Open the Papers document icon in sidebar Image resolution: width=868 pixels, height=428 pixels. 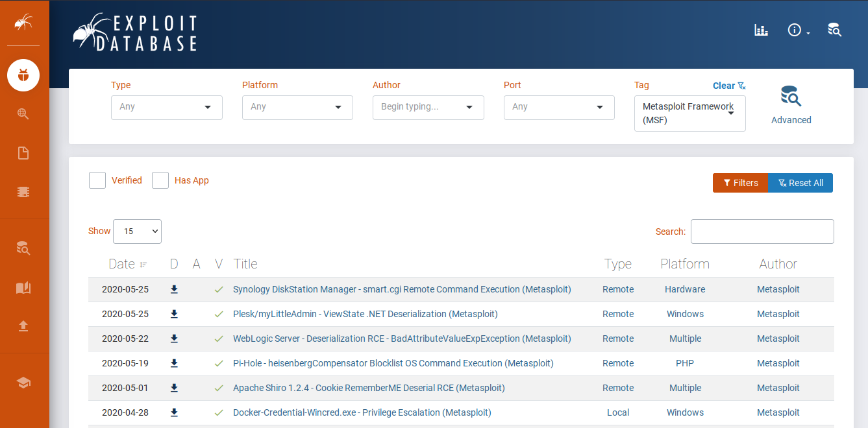23,153
